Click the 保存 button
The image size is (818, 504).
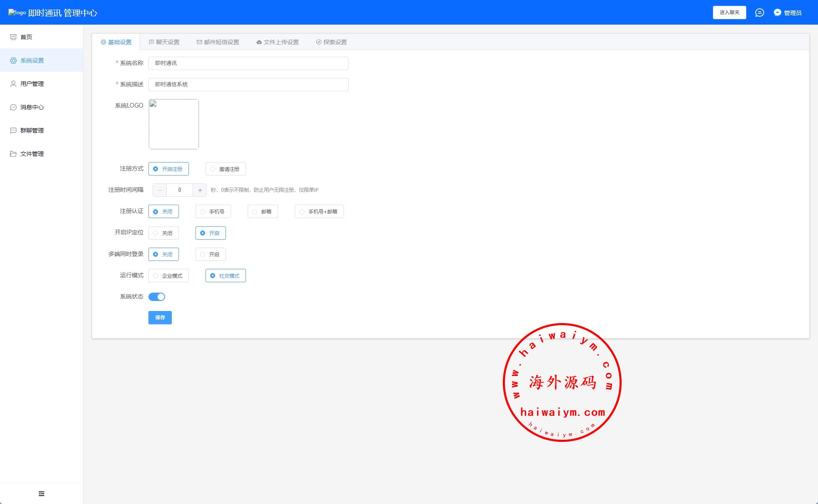160,318
